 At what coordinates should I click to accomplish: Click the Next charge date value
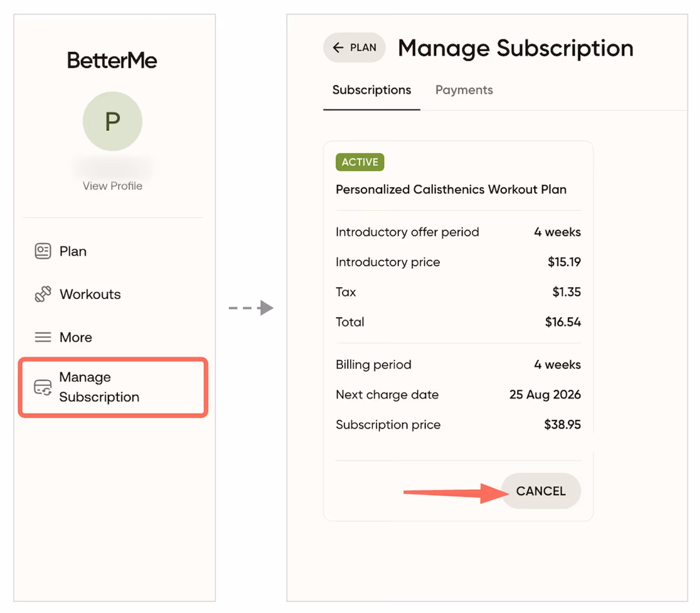pyautogui.click(x=545, y=394)
